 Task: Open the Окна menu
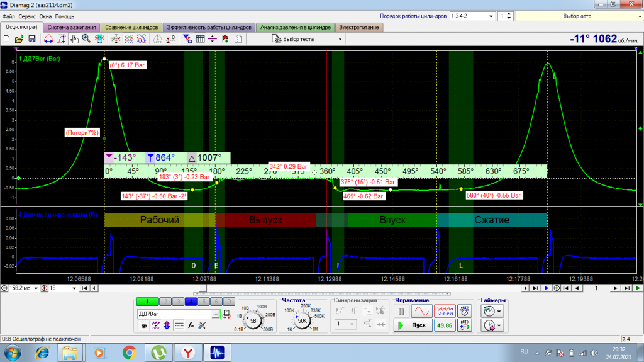tap(45, 16)
